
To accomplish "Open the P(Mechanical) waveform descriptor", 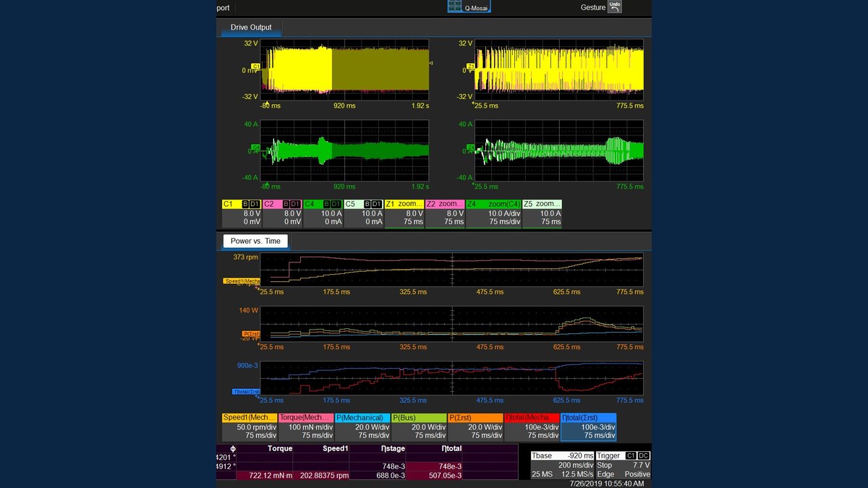I will (362, 427).
